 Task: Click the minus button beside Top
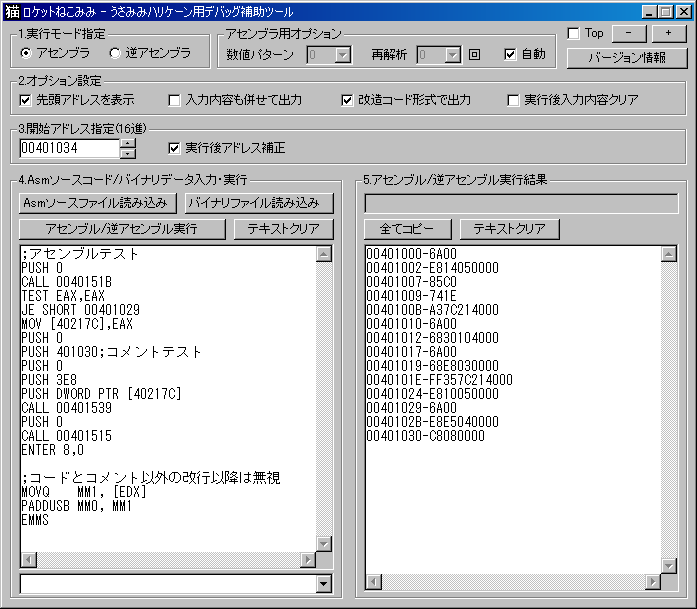pyautogui.click(x=629, y=34)
